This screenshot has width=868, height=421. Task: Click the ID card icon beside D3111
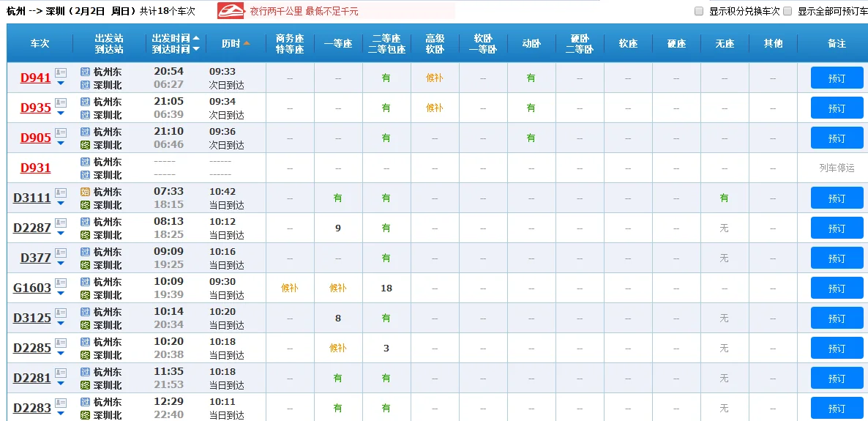click(60, 193)
